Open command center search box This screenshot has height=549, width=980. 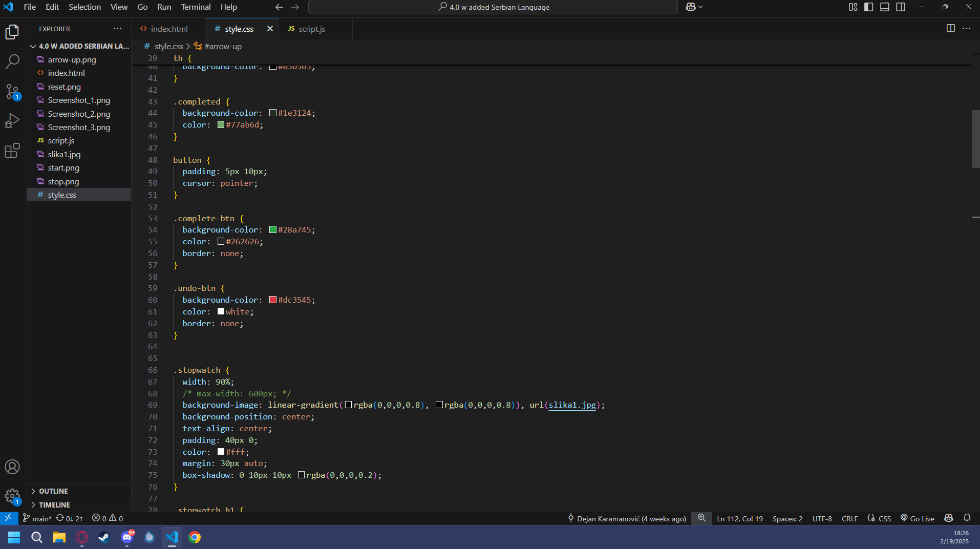click(493, 7)
